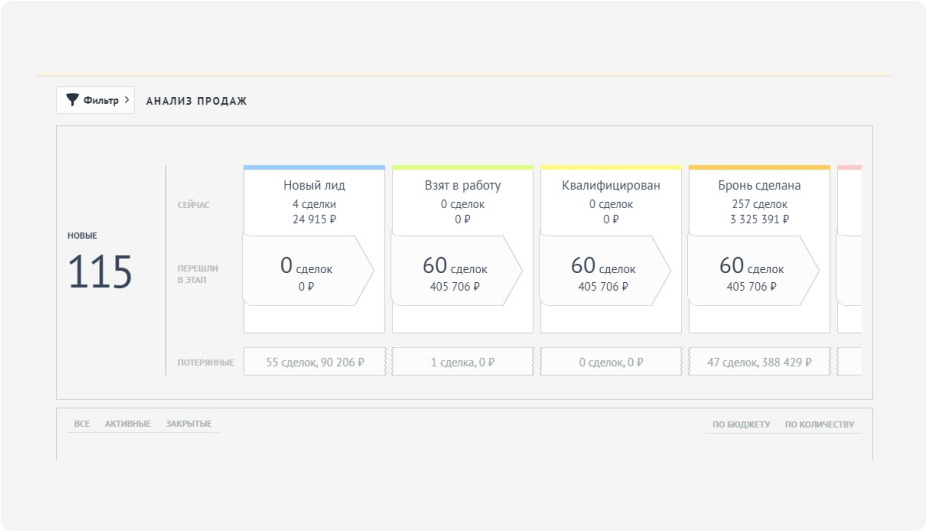The image size is (927, 532).
Task: Switch to the АКТИВНЫЕ tab
Action: pyautogui.click(x=128, y=424)
